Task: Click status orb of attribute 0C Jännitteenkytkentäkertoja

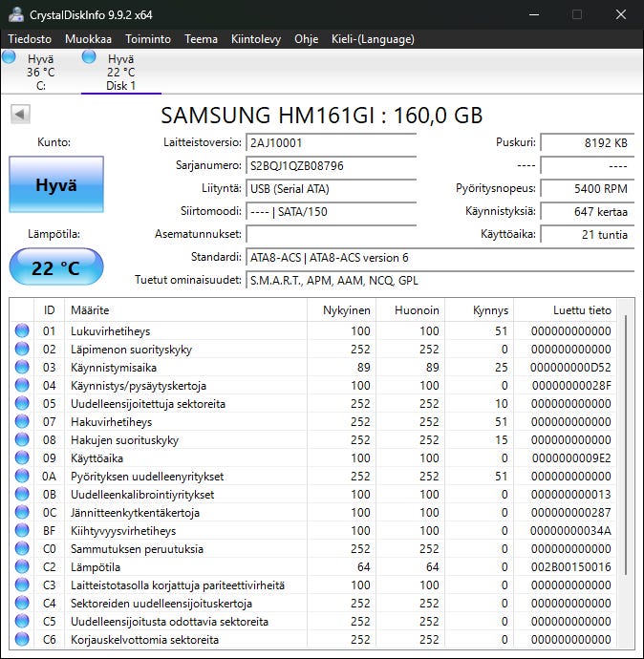Action: [x=22, y=512]
